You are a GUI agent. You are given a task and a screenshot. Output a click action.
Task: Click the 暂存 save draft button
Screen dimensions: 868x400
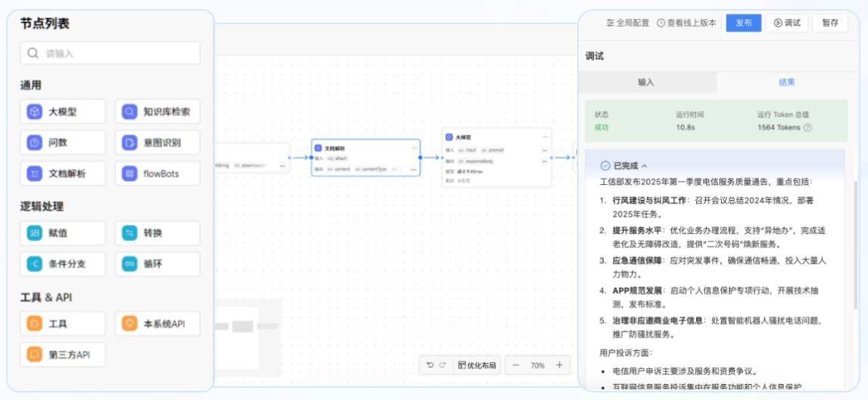[x=830, y=23]
